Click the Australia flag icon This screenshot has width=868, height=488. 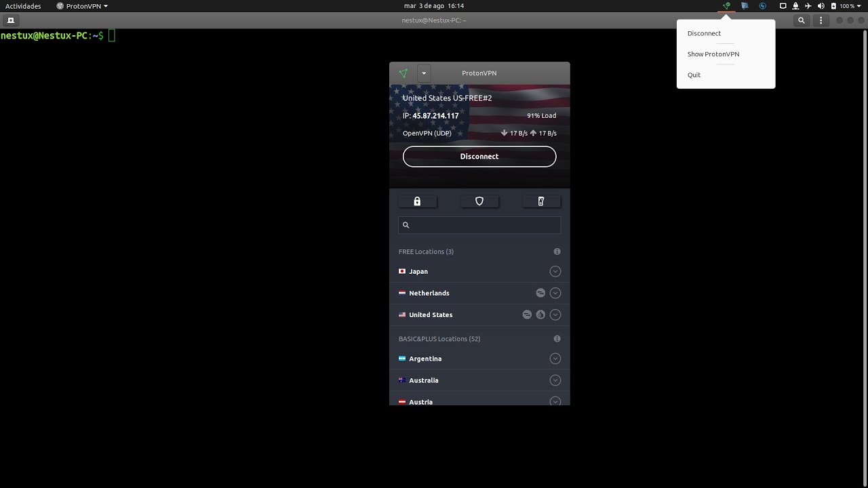pyautogui.click(x=402, y=381)
